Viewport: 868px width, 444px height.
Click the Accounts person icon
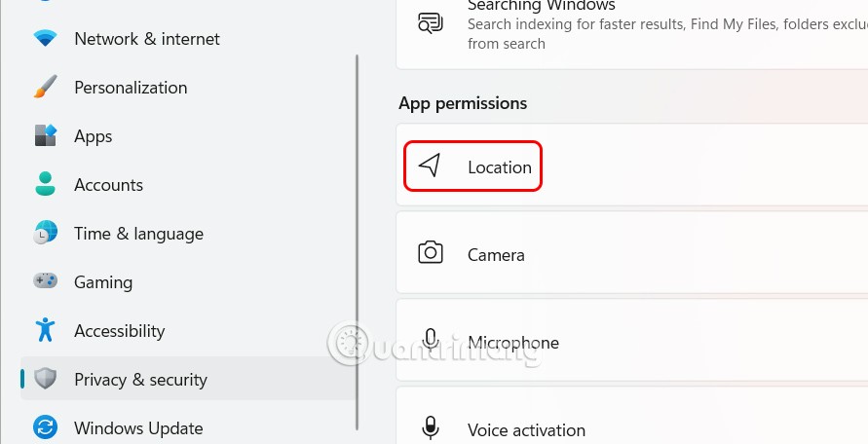(x=45, y=185)
